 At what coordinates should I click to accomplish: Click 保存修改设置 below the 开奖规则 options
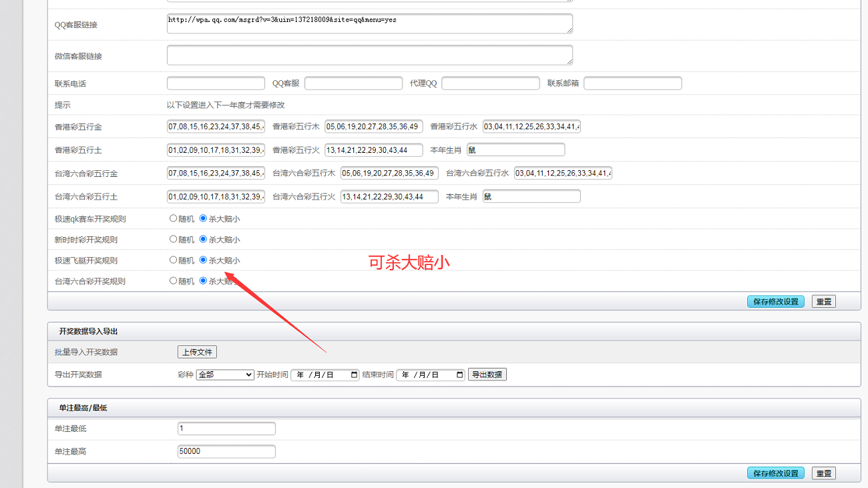point(775,302)
